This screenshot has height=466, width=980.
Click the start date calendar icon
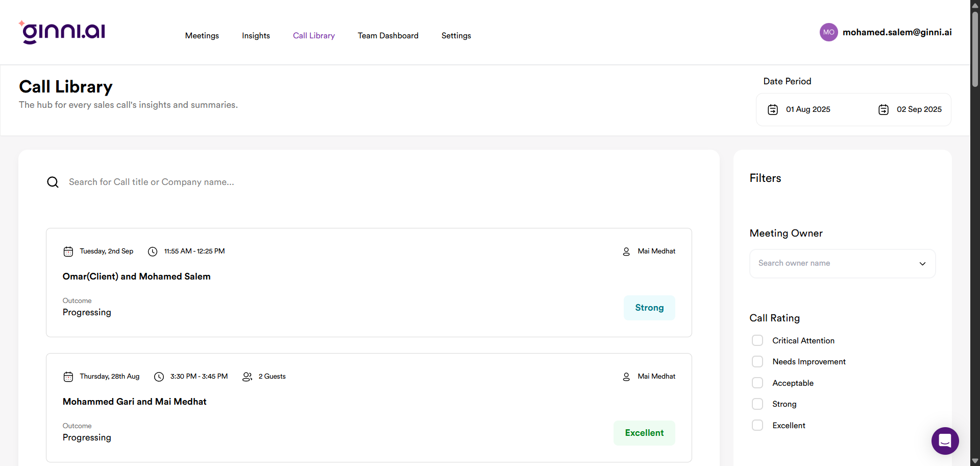point(773,110)
